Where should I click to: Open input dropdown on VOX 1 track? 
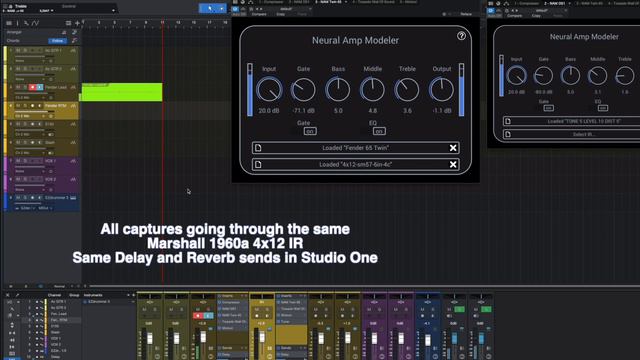pyautogui.click(x=29, y=171)
